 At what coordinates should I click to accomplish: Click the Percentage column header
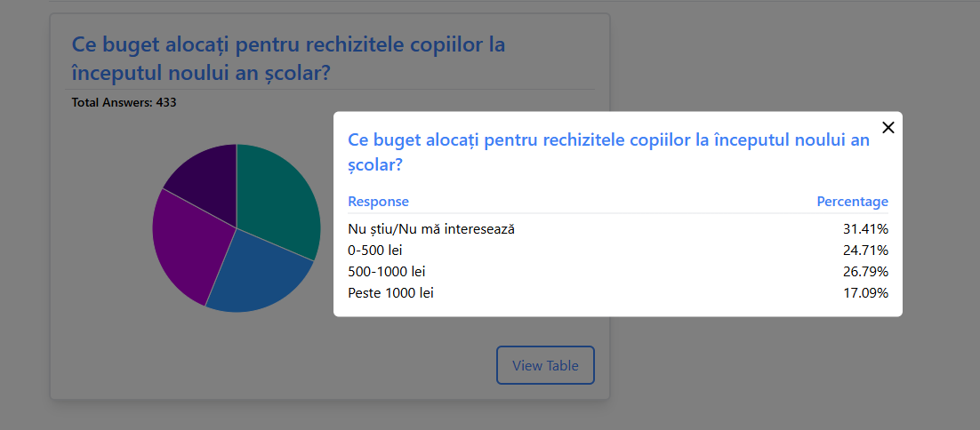(x=852, y=202)
